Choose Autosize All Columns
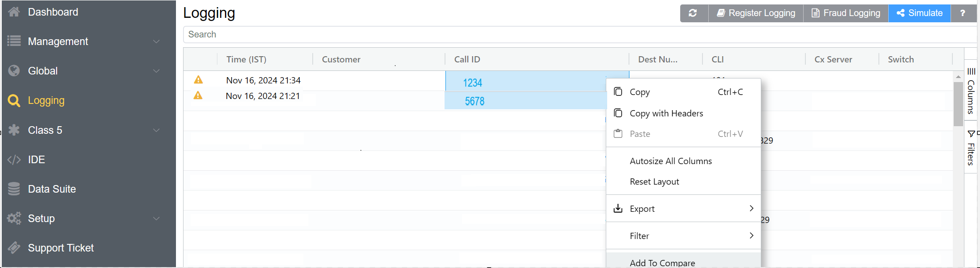Screen dimensions: 980x268 pyautogui.click(x=670, y=161)
